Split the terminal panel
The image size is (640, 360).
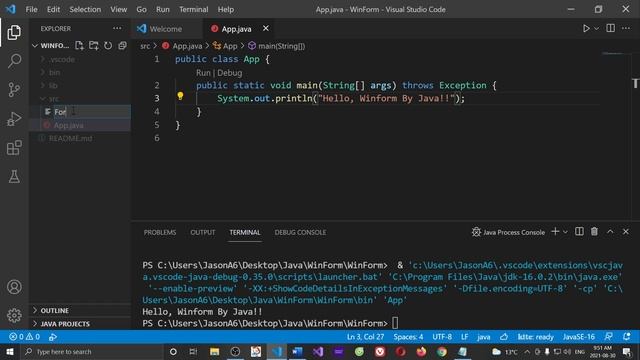579,231
